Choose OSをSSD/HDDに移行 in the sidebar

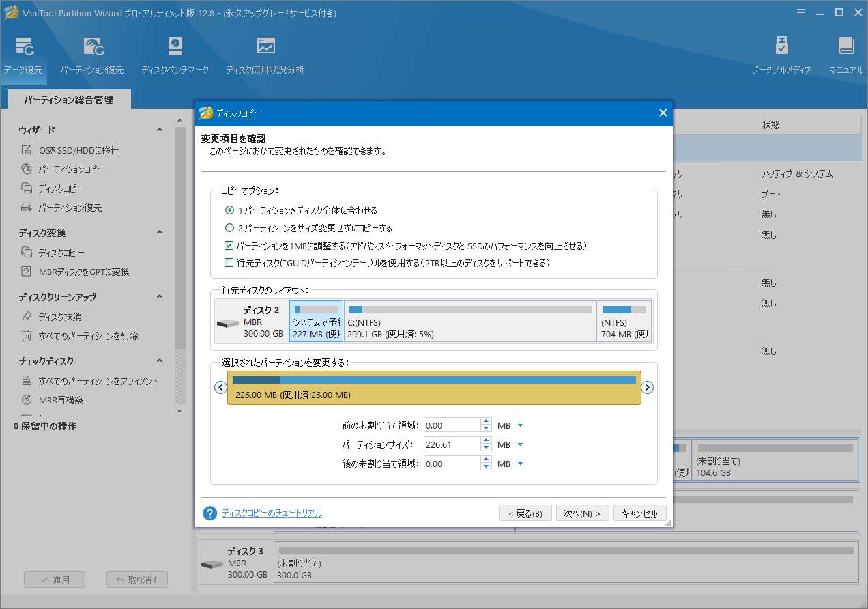click(x=78, y=150)
